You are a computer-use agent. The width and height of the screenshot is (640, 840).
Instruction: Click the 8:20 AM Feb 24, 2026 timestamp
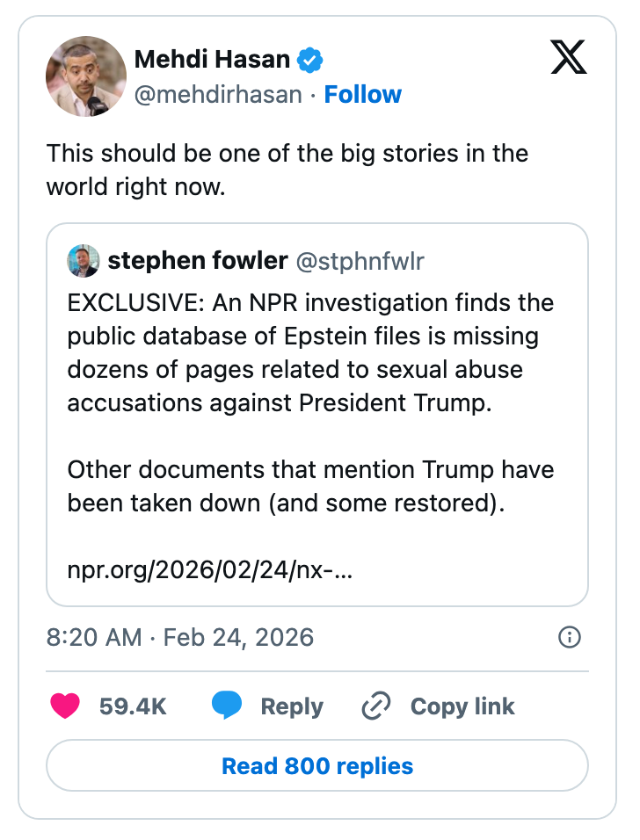[179, 637]
